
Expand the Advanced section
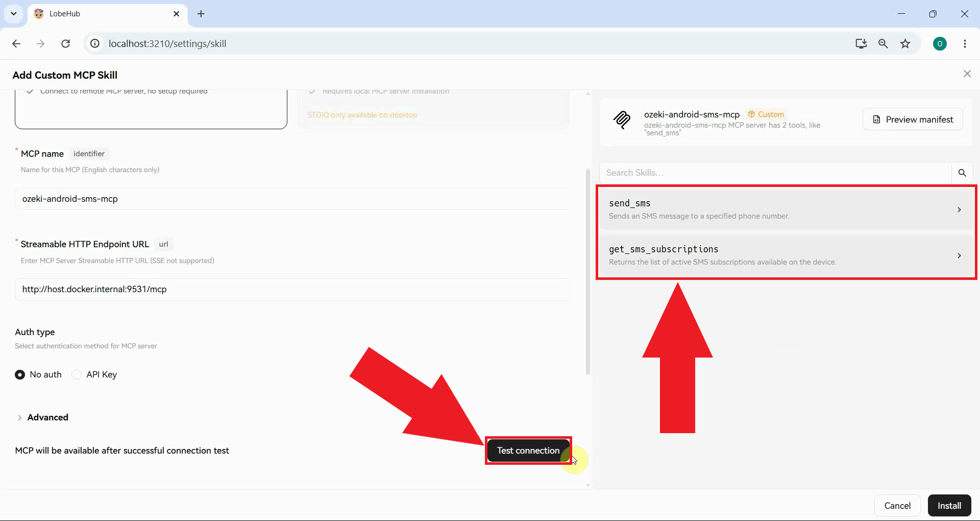(x=42, y=417)
